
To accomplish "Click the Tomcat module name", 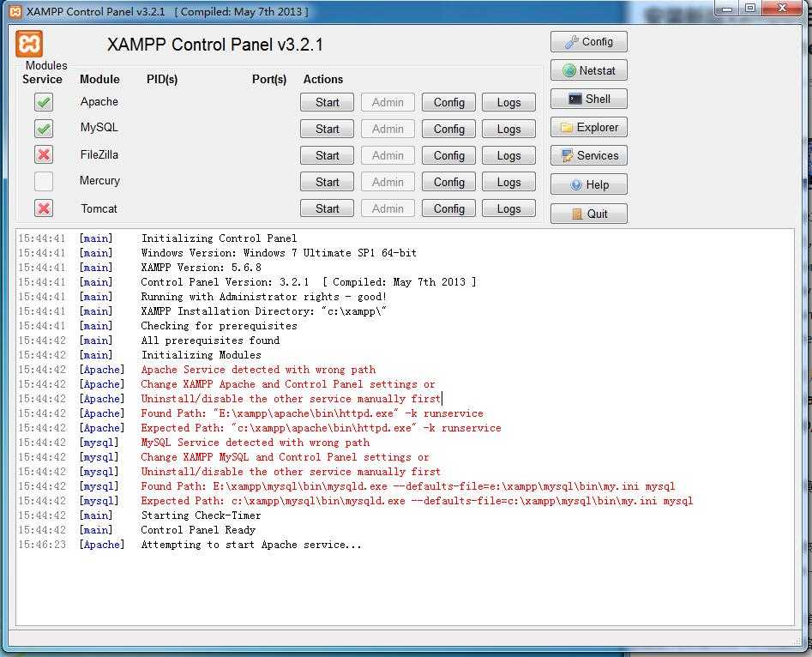I will click(99, 208).
